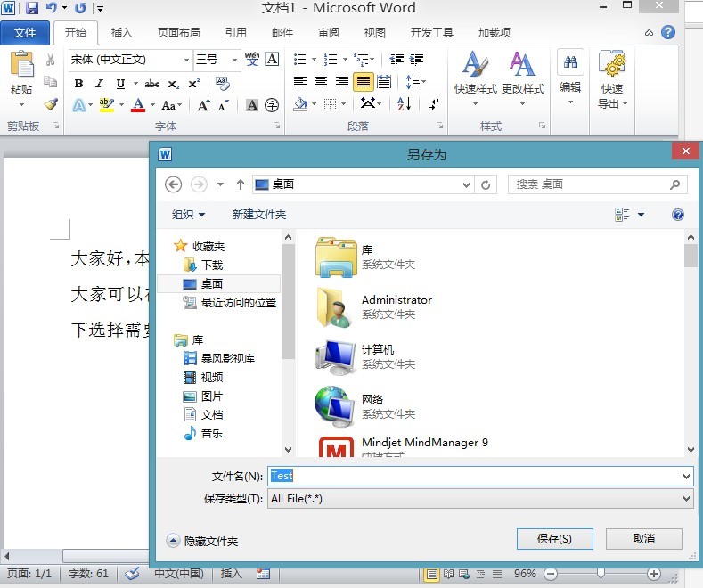Toggle Italic formatting

(x=99, y=84)
